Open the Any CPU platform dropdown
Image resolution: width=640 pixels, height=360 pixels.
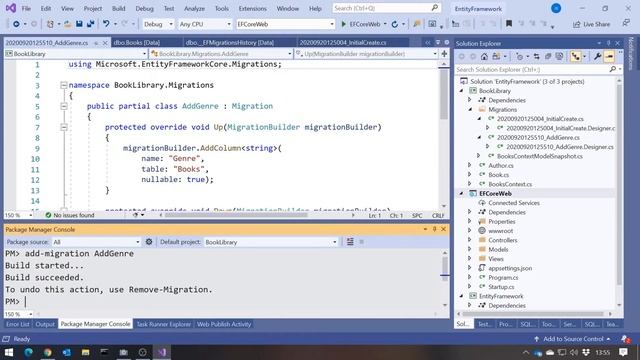pos(205,24)
